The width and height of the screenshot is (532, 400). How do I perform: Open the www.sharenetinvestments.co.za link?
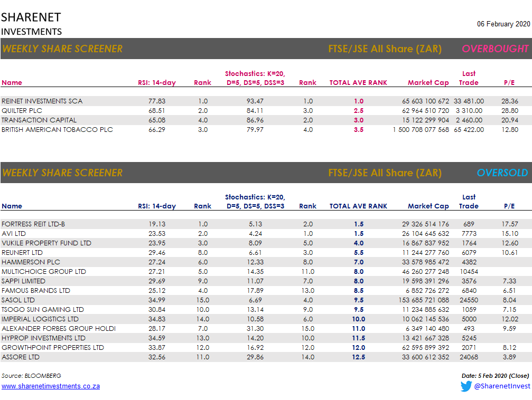tap(51, 386)
